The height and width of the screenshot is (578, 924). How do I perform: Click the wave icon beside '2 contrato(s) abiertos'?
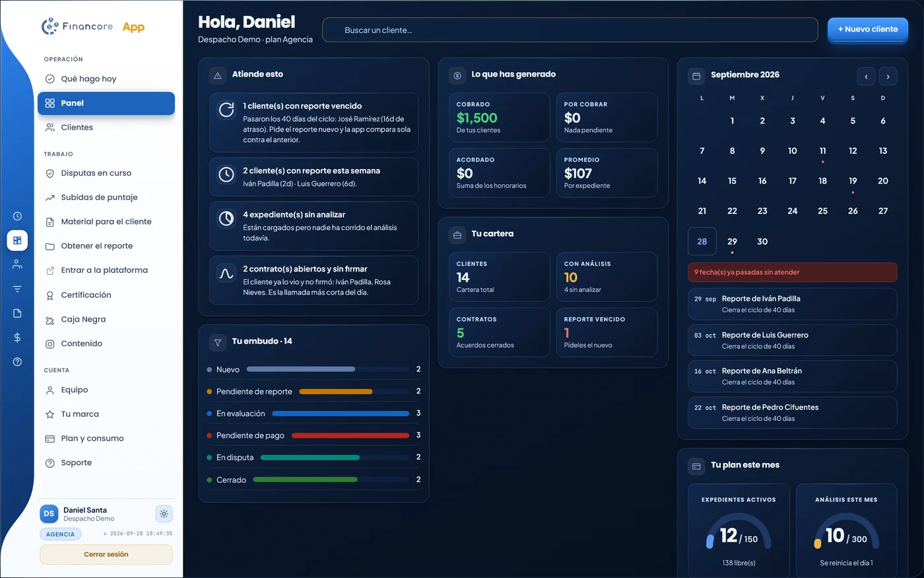(226, 273)
